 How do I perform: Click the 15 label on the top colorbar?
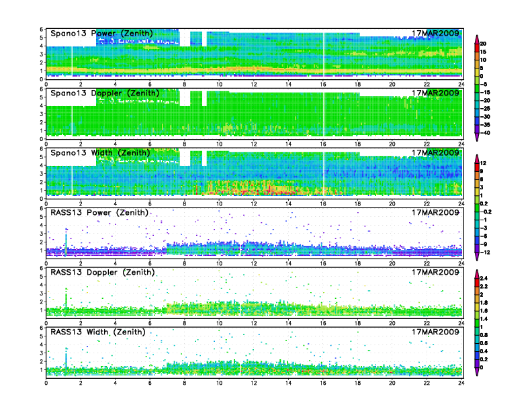click(x=483, y=52)
